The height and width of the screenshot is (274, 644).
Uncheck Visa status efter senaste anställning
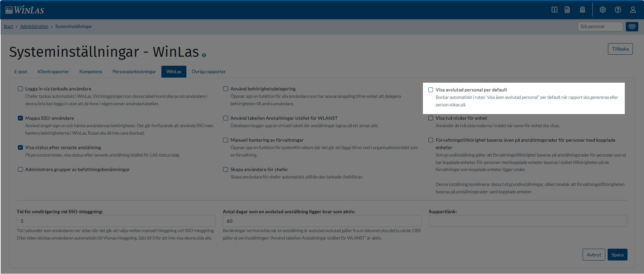(x=21, y=147)
